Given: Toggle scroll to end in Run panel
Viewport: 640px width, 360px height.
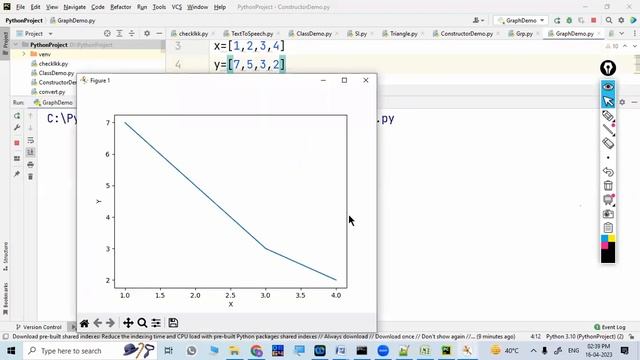Looking at the screenshot, I should point(30,152).
